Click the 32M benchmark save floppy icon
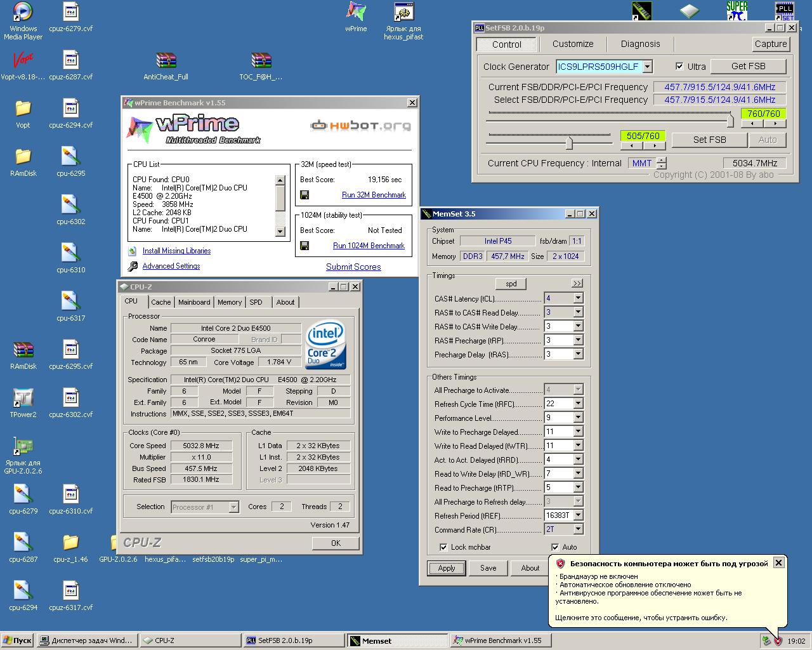Screen dimensions: 812x650 point(304,195)
